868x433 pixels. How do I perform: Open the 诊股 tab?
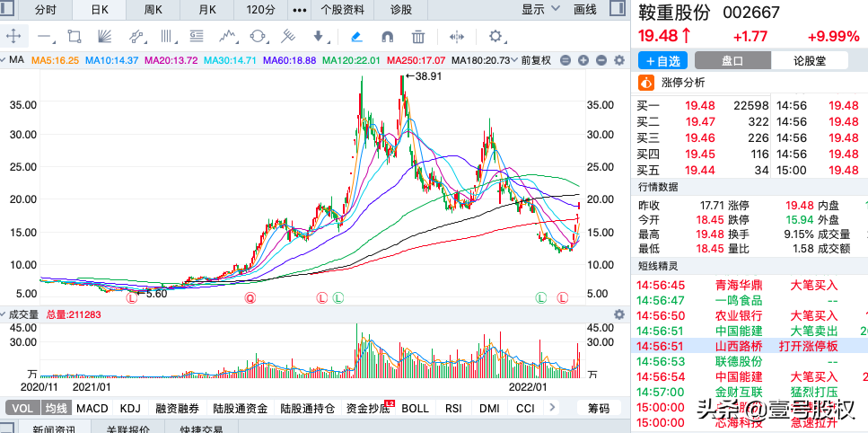(401, 9)
